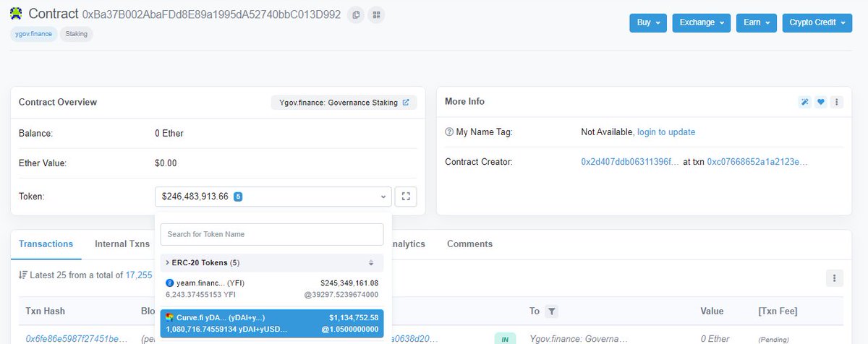868x344 pixels.
Task: Click the total transactions count 17,255
Action: tap(139, 275)
